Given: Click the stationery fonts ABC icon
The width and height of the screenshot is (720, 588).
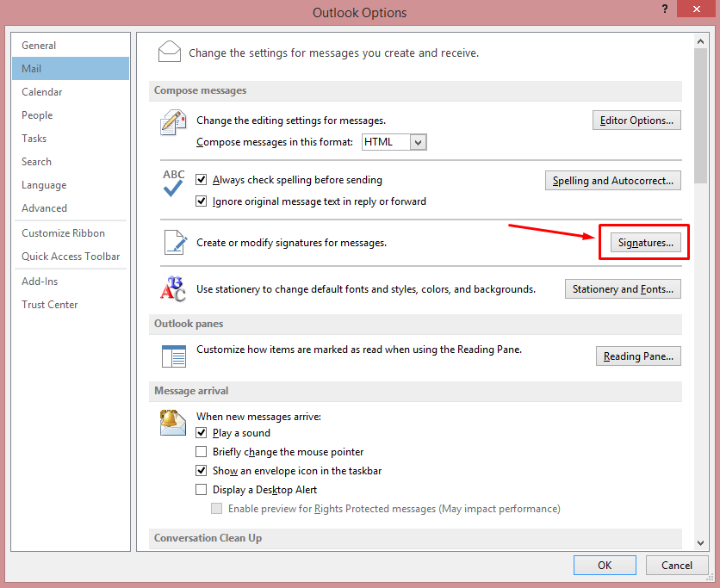Looking at the screenshot, I should 173,289.
